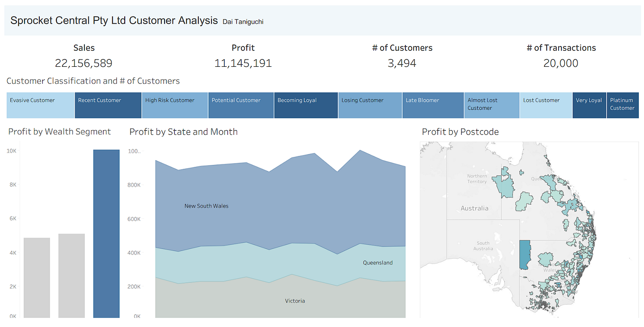Click the Becoming Loyal segment tile
Viewport: 644px width, 327px height.
pyautogui.click(x=305, y=105)
